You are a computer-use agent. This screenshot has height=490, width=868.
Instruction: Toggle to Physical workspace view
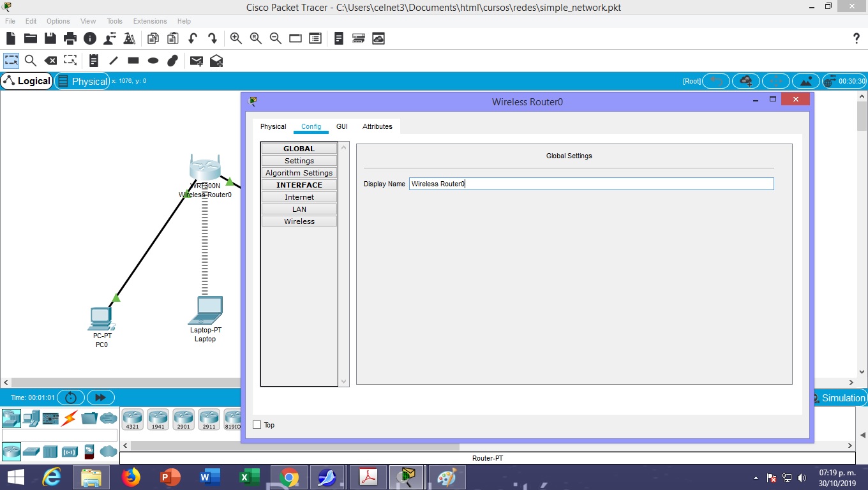click(82, 81)
